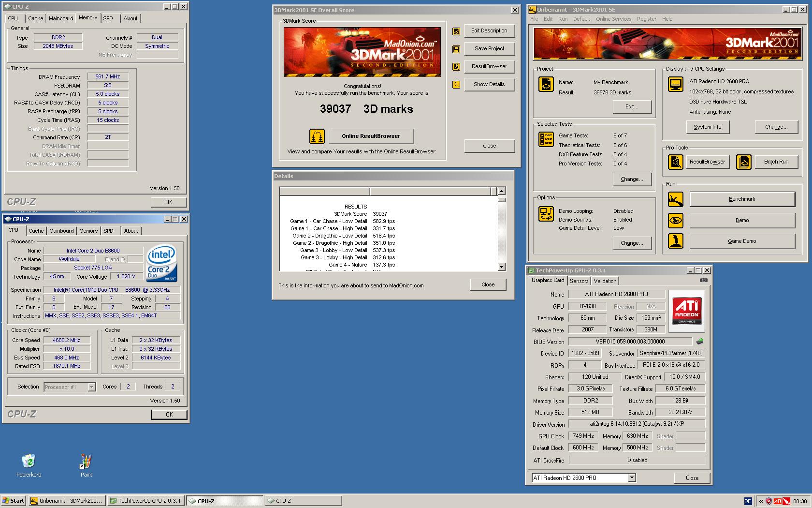Switch to Sensors tab in GPU-Z
The image size is (812, 508).
tap(579, 281)
